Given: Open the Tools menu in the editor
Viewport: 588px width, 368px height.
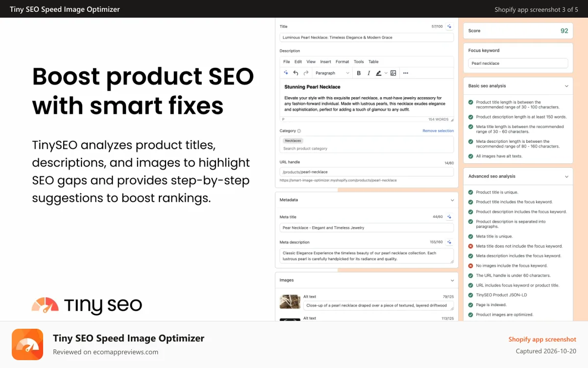Looking at the screenshot, I should pyautogui.click(x=359, y=62).
